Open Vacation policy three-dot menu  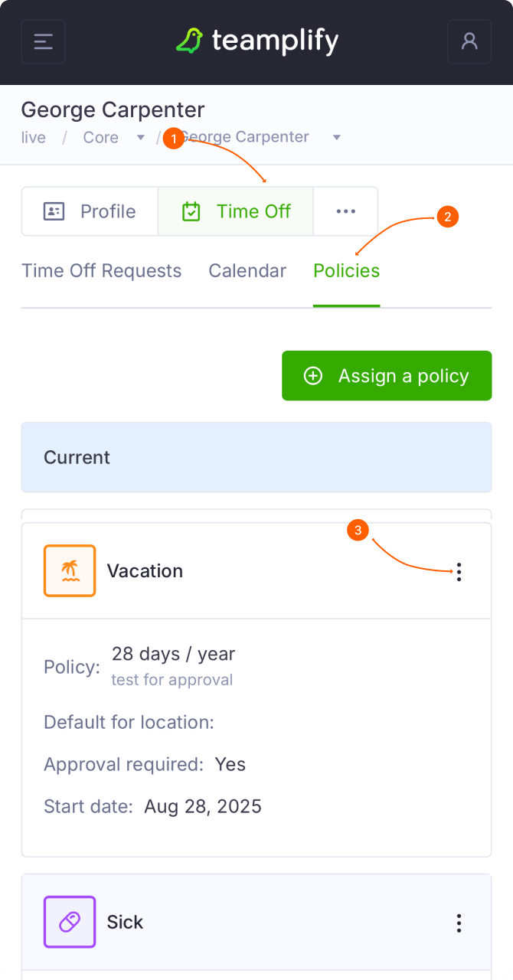459,572
